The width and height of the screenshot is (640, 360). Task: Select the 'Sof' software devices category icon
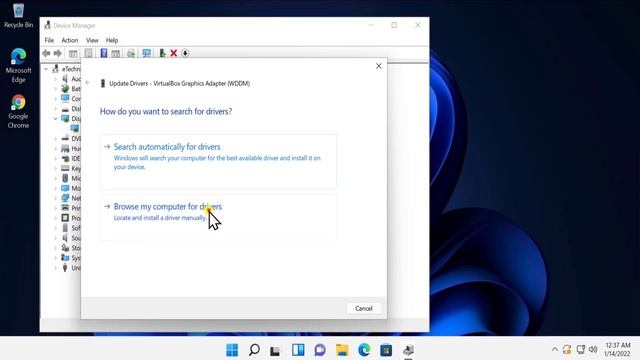pos(65,228)
